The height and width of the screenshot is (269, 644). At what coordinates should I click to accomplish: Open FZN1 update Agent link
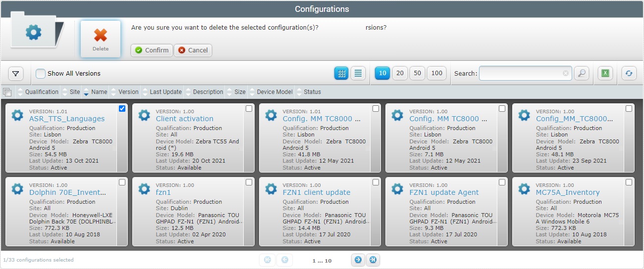click(444, 192)
